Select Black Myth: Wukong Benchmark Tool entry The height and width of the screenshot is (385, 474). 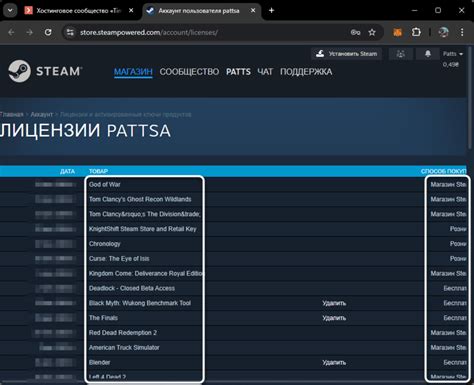(x=140, y=303)
